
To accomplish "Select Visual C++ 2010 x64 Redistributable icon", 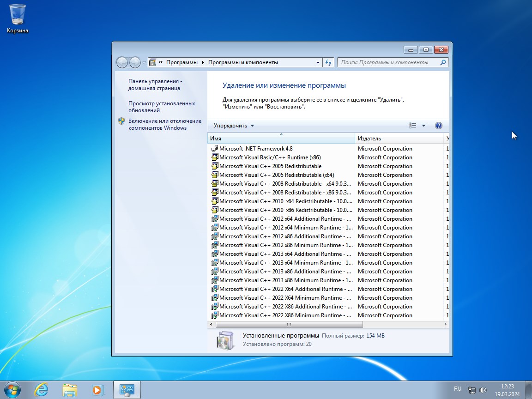I will [x=214, y=201].
